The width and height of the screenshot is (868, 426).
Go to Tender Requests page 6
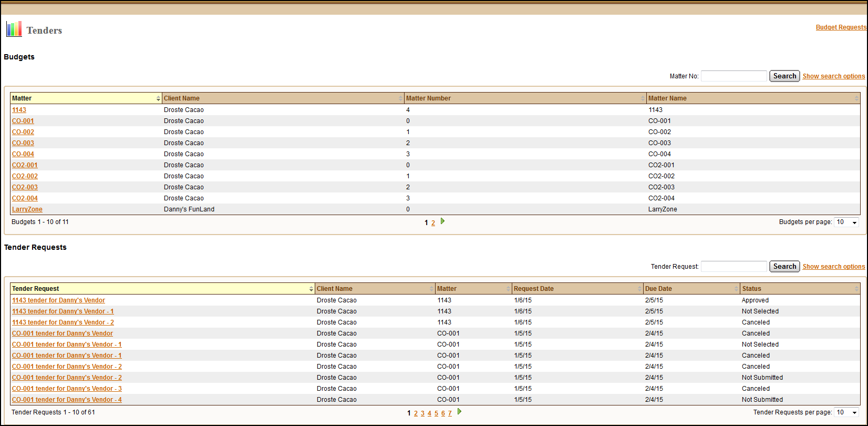click(443, 413)
